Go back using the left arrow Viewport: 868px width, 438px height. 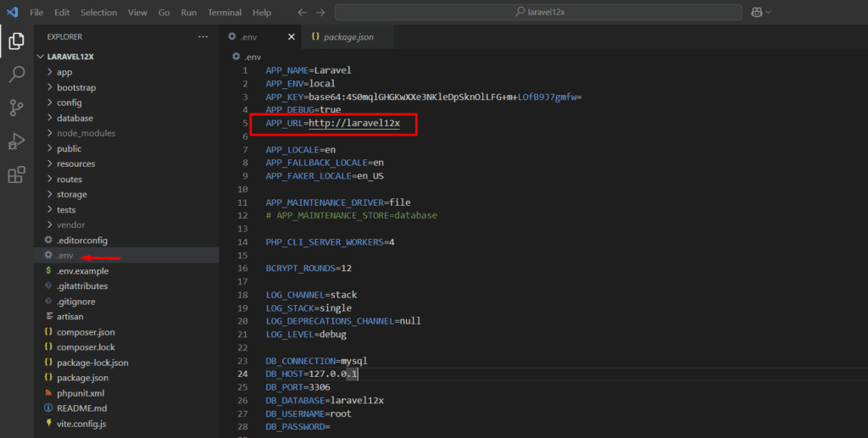click(303, 13)
